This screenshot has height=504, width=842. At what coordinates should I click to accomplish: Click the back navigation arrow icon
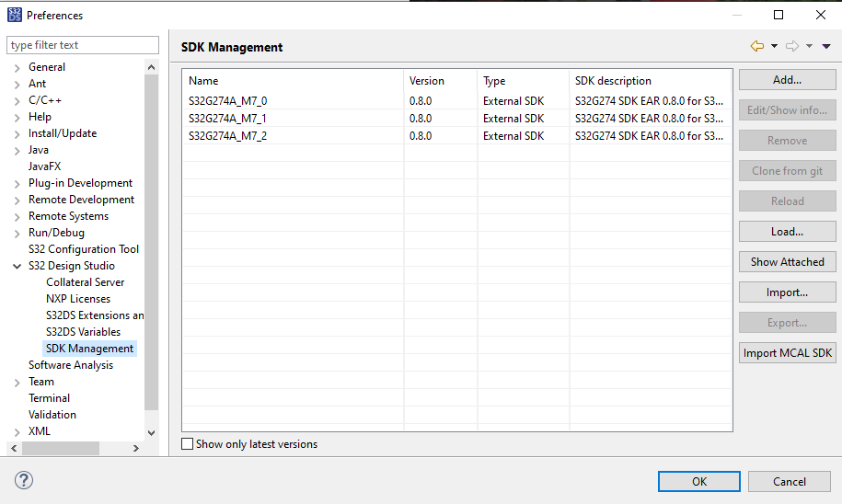tap(757, 46)
